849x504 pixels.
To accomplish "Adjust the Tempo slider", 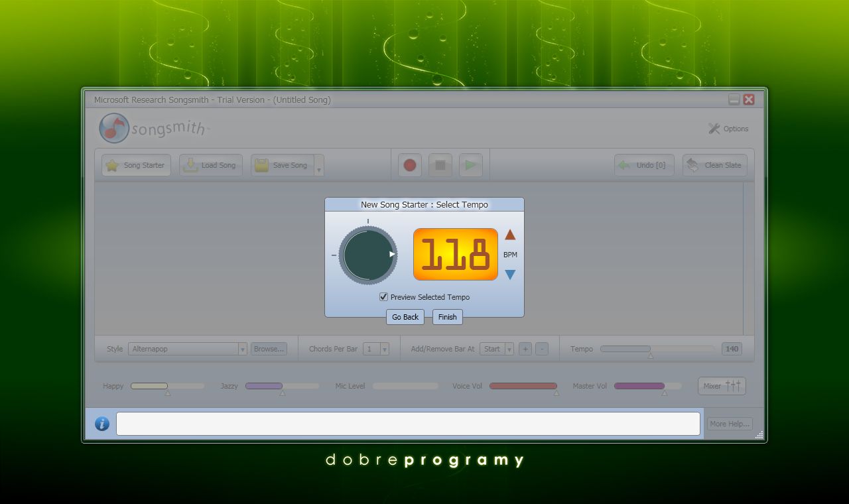I will tap(657, 349).
